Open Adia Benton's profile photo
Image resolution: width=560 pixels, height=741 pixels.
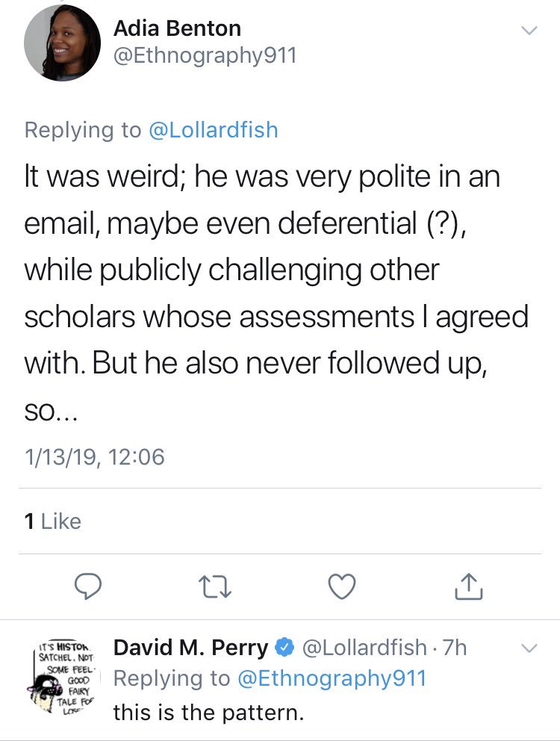63,43
